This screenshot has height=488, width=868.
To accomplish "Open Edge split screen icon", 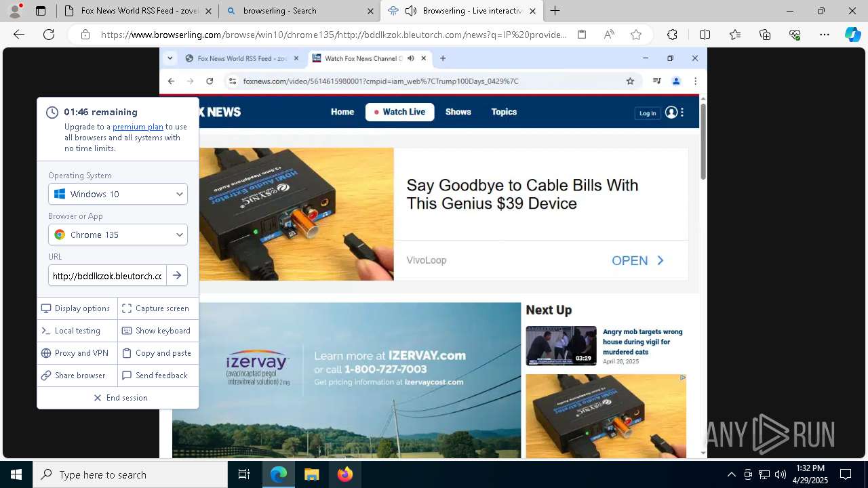I will tap(705, 35).
